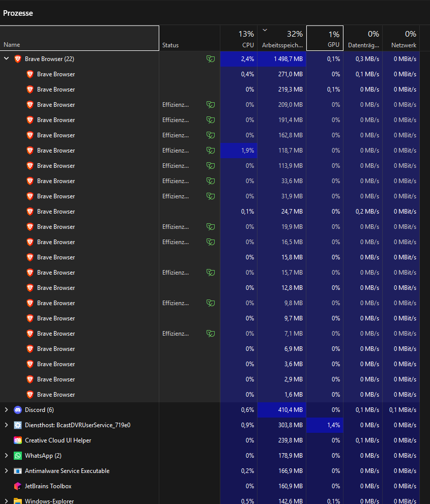Sort processes by Name column

pos(79,38)
